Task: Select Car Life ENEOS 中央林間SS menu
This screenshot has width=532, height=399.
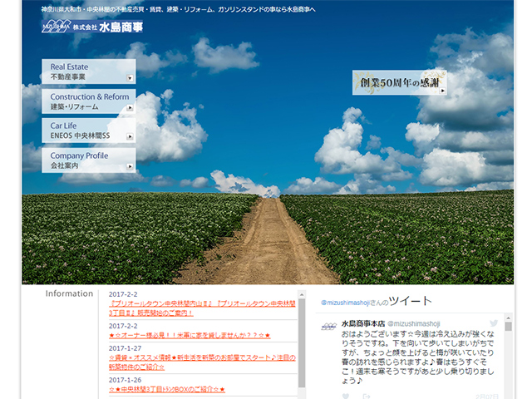Action: (x=83, y=131)
